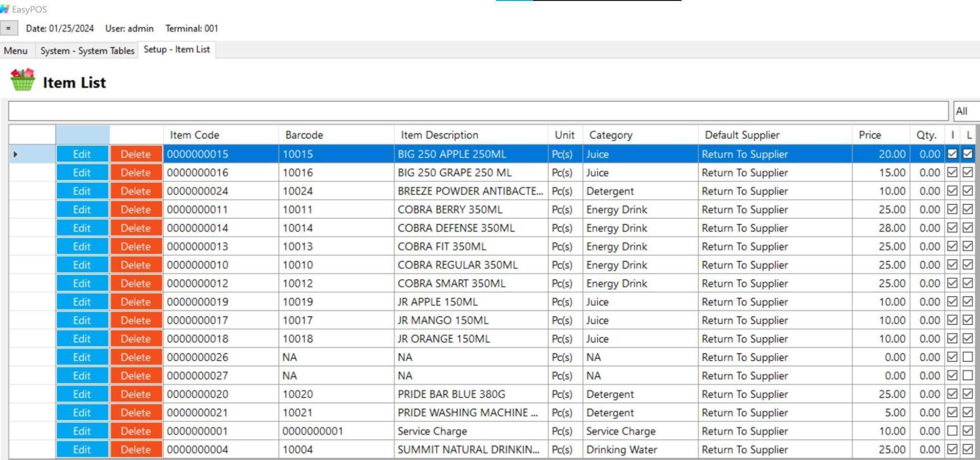Edit COBRA FIT 350ML item
Viewport: 980px width, 460px height.
click(82, 246)
